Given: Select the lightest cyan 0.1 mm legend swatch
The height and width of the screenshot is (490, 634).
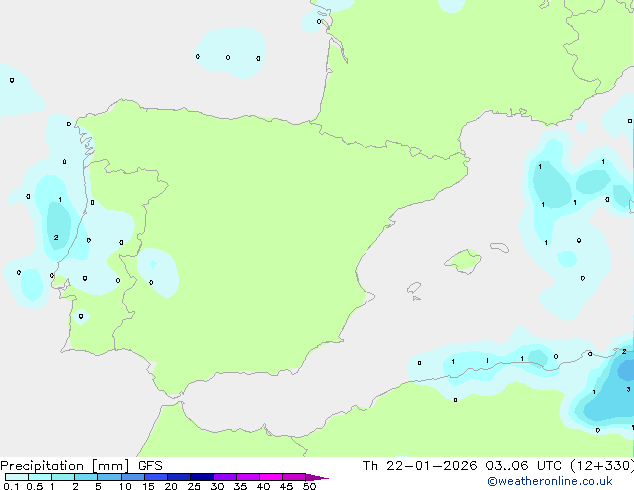Looking at the screenshot, I should pyautogui.click(x=16, y=478).
